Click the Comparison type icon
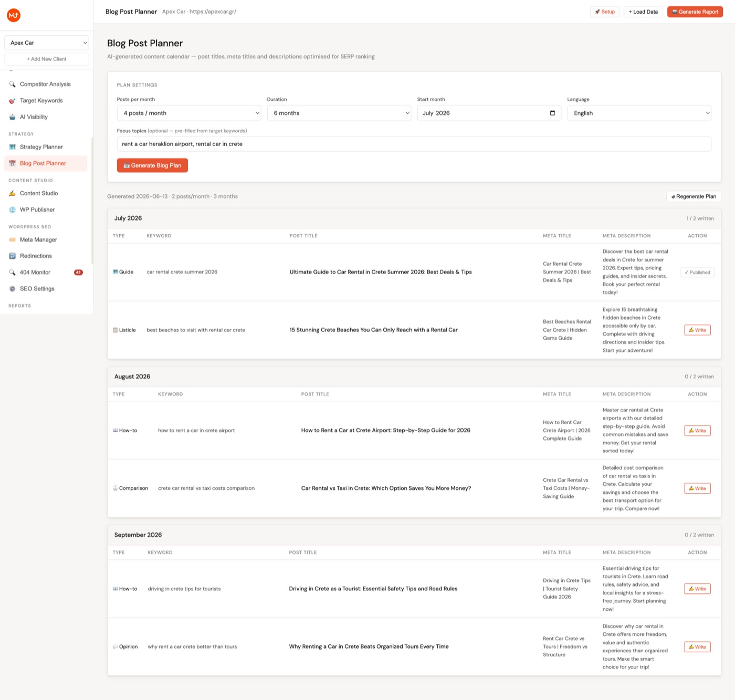 [115, 488]
